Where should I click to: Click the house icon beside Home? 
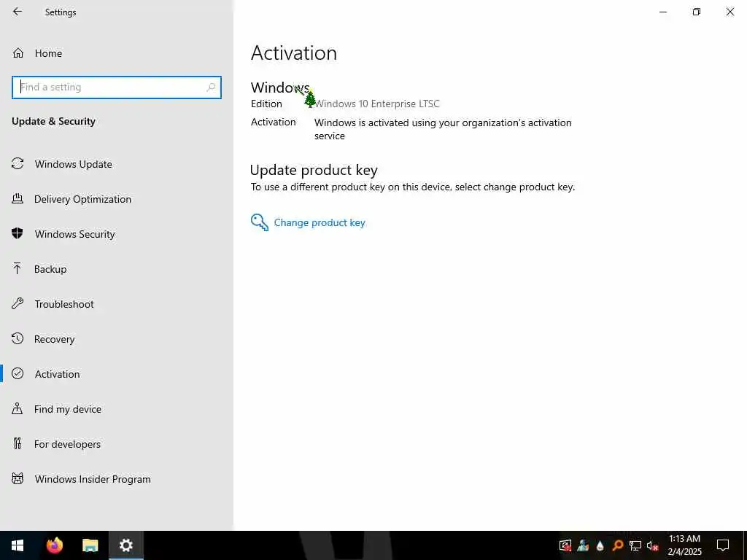[18, 53]
